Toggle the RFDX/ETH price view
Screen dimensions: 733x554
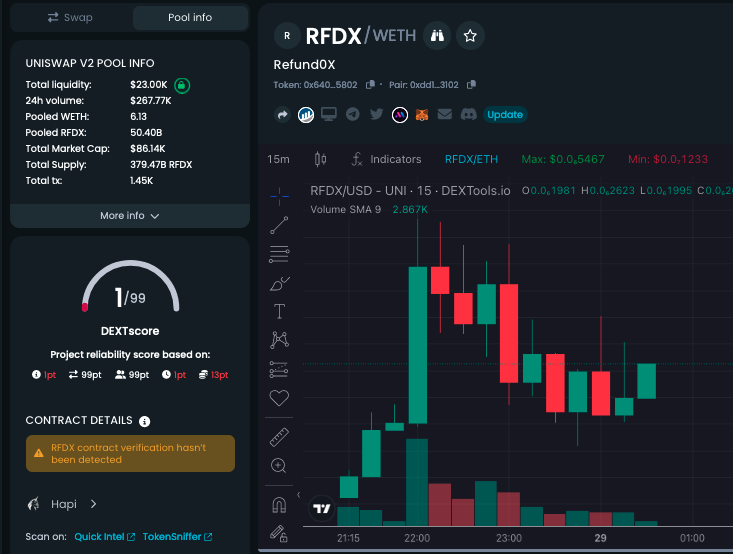[471, 159]
